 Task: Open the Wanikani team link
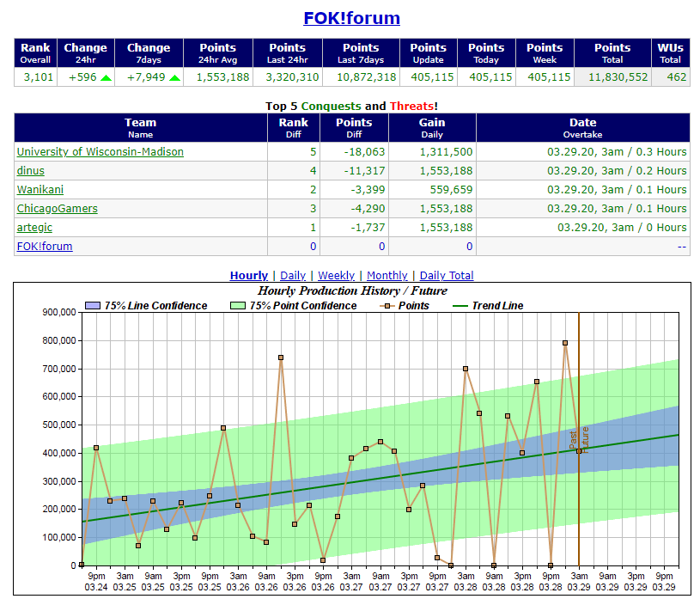[40, 189]
